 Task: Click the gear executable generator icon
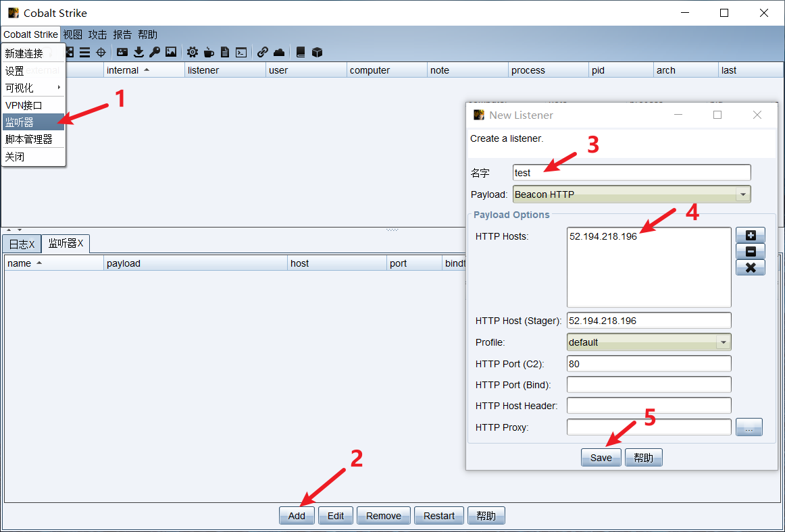click(x=193, y=52)
